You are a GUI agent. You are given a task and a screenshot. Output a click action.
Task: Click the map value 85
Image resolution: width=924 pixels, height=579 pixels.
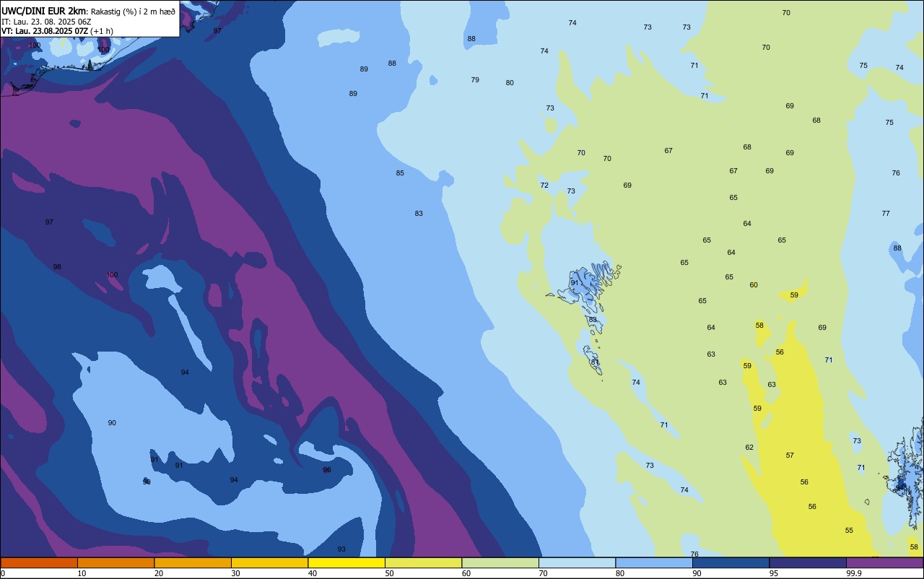click(400, 173)
